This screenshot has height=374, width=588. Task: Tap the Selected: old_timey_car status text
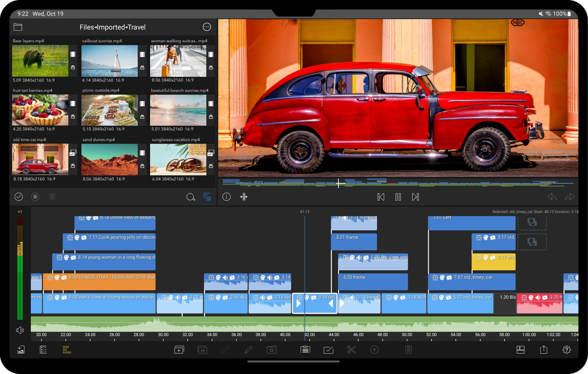[x=535, y=212]
